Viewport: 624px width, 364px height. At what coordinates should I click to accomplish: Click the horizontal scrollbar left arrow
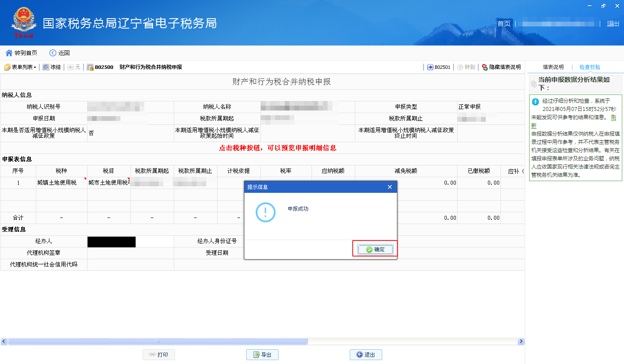coord(3,341)
